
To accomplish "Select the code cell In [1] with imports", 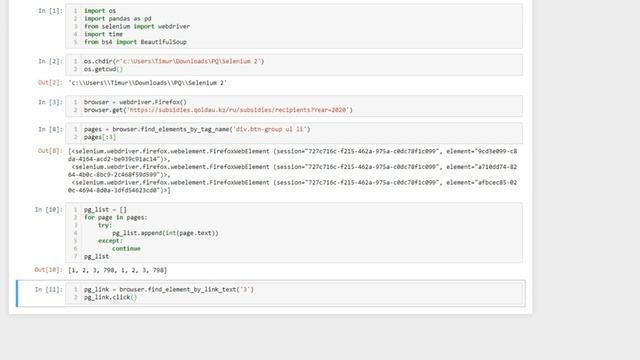I will [294, 26].
